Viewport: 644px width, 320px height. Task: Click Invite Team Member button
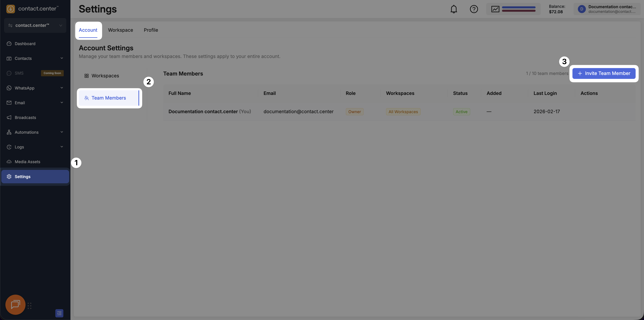point(604,73)
